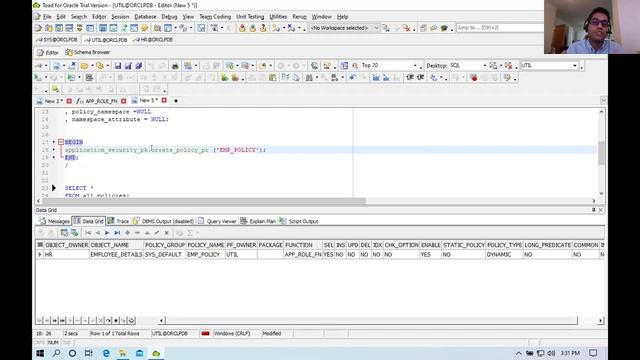
Task: Open Task View on taskbar
Action: [89, 353]
